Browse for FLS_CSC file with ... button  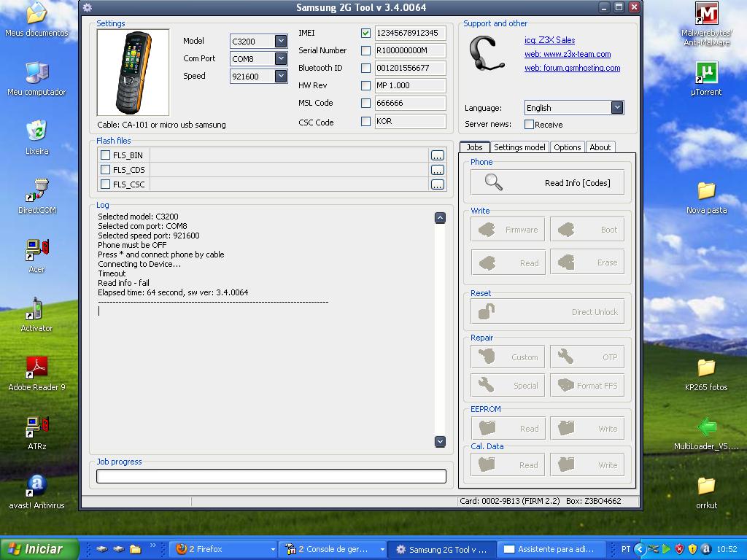coord(438,184)
